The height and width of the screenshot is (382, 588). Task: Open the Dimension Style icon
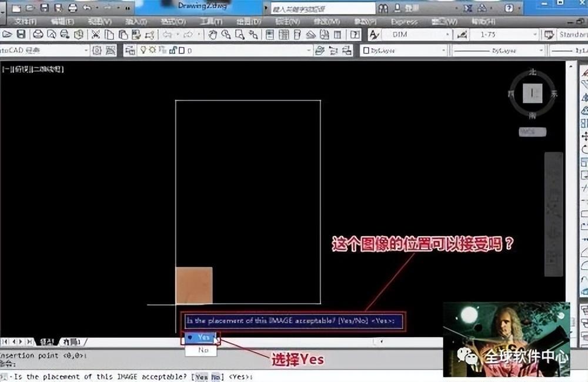tap(462, 35)
